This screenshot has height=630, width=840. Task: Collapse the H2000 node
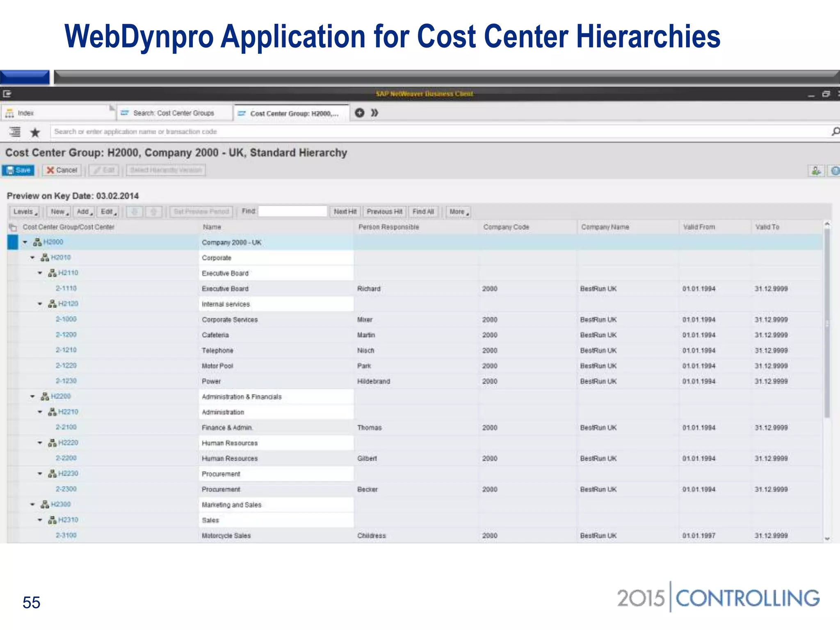point(25,242)
